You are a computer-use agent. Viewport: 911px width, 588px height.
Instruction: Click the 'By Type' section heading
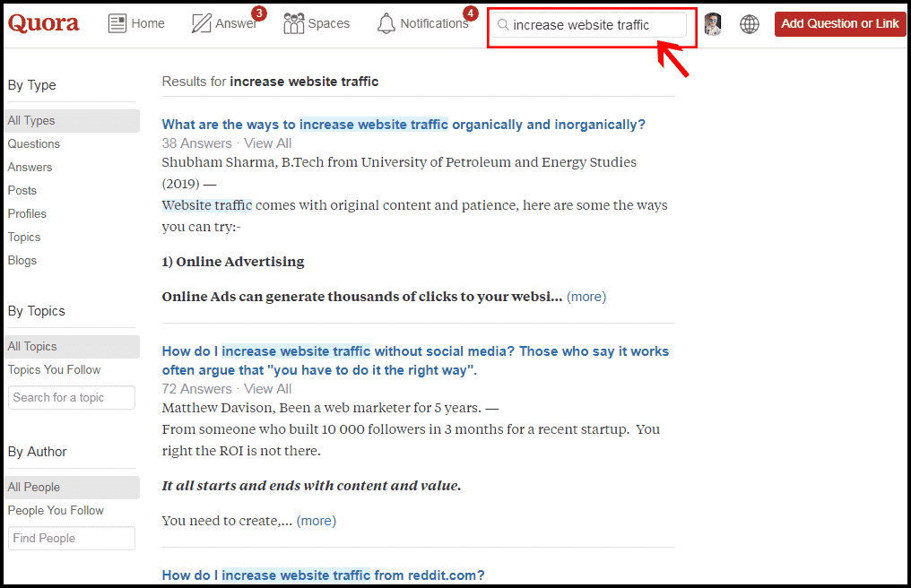(x=32, y=85)
